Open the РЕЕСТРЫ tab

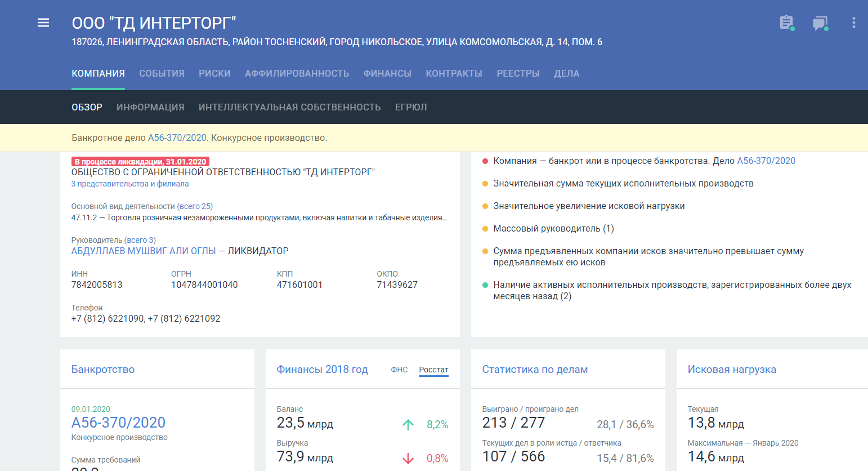click(x=518, y=73)
